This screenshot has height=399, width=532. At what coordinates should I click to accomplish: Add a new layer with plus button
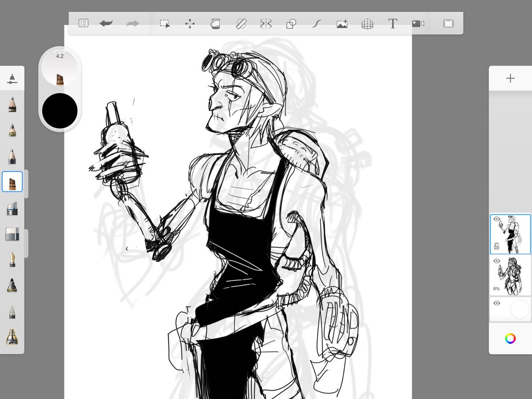pyautogui.click(x=510, y=78)
